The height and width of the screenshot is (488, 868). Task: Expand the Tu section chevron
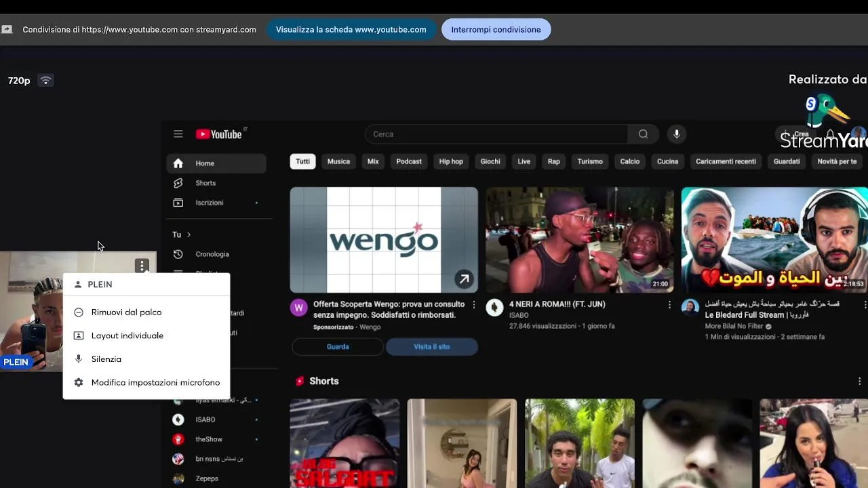pyautogui.click(x=189, y=235)
